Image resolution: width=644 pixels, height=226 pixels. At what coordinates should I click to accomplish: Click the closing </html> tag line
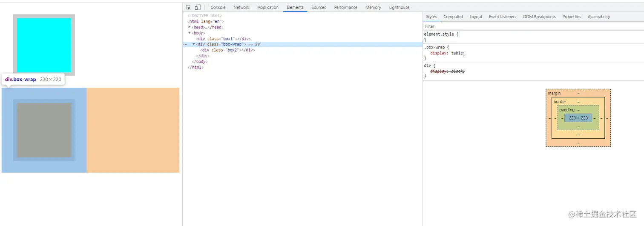click(195, 67)
